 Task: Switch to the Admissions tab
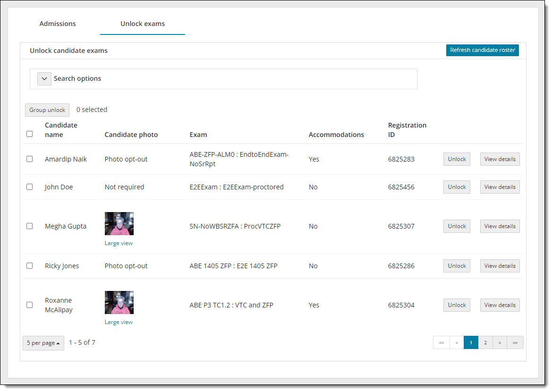pyautogui.click(x=58, y=24)
